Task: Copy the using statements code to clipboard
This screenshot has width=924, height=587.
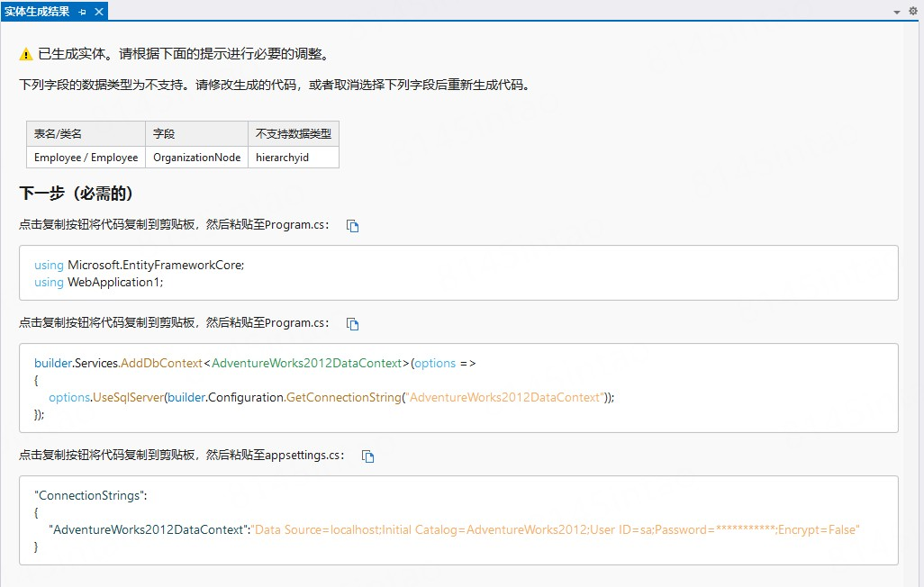Action: 353,226
